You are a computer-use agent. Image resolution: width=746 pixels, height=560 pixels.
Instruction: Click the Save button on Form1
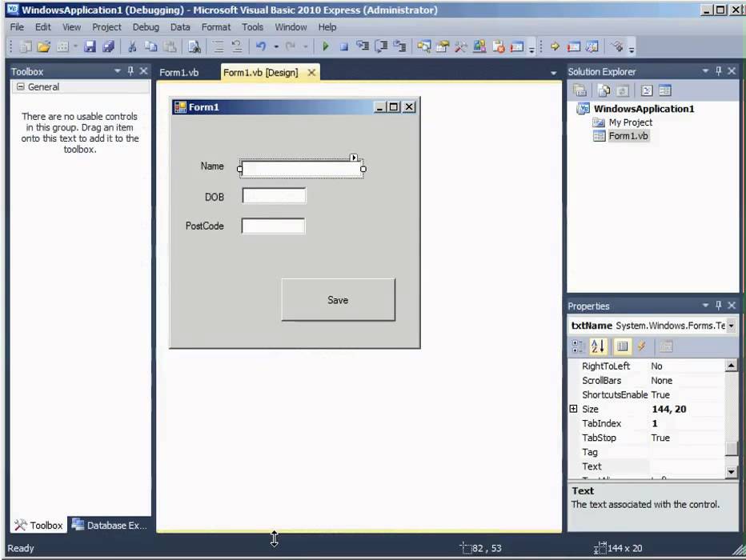338,300
